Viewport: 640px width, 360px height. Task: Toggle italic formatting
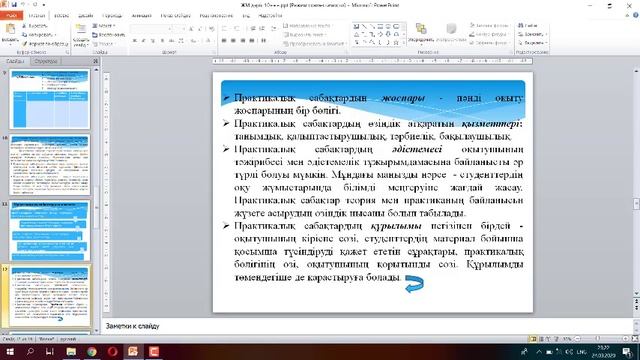point(144,41)
